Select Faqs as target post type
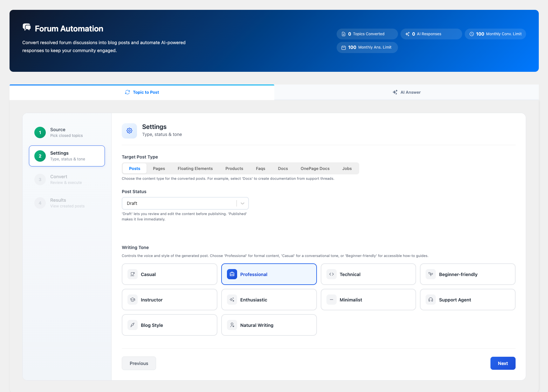The image size is (548, 392). [260, 168]
